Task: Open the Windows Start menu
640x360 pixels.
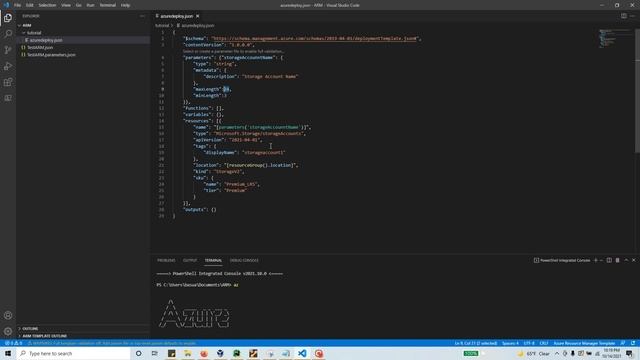Action: pos(8,353)
